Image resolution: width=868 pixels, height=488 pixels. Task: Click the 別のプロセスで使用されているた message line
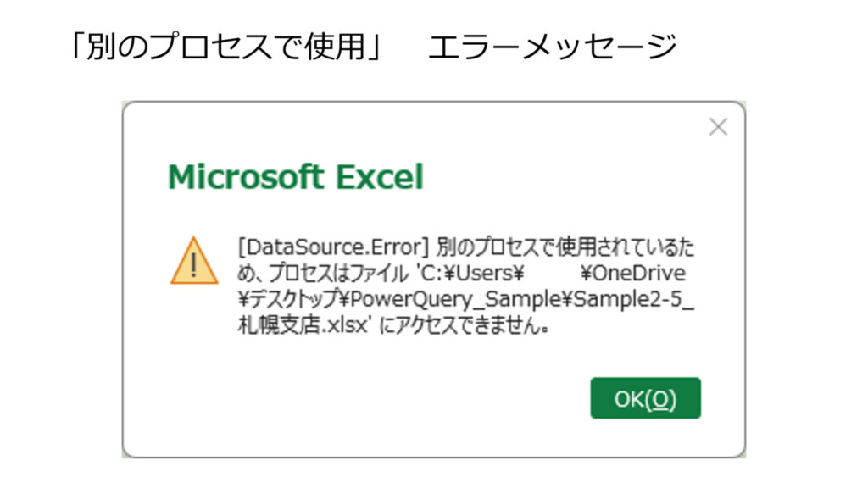click(x=567, y=247)
